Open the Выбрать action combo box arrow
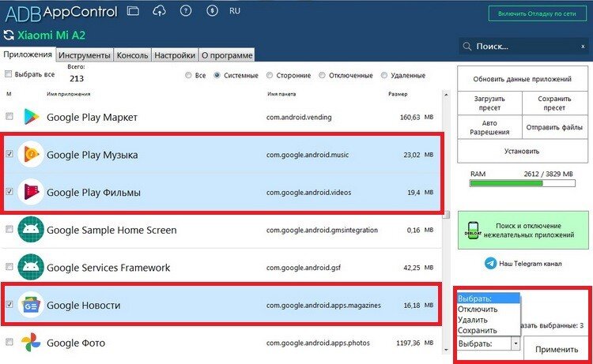This screenshot has height=364, width=593. click(x=516, y=343)
